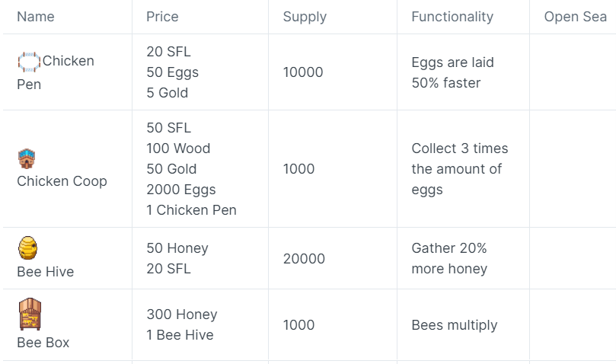Viewport: 616px width, 364px height.
Task: Click the '1 Chicken Pen' price requirement
Action: [191, 210]
